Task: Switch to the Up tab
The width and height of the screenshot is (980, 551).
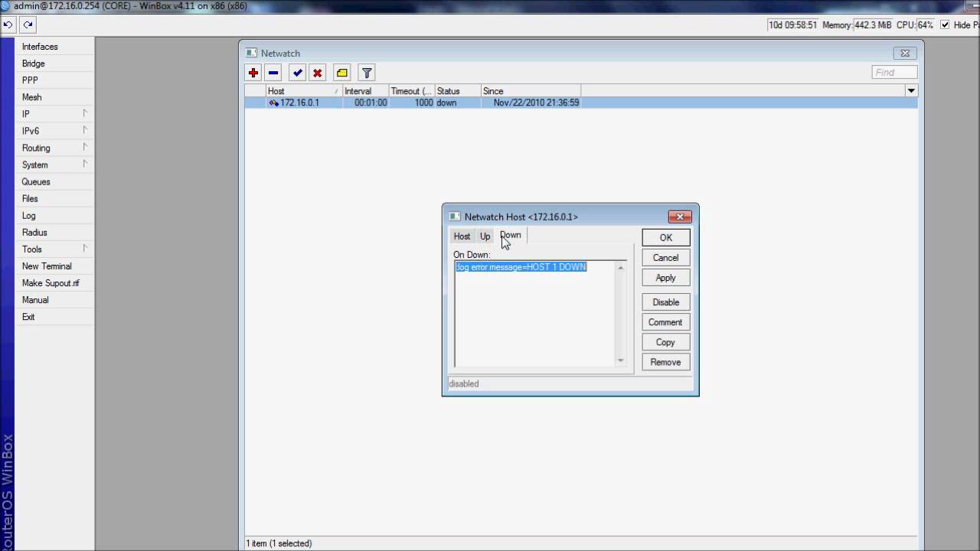Action: pos(485,236)
